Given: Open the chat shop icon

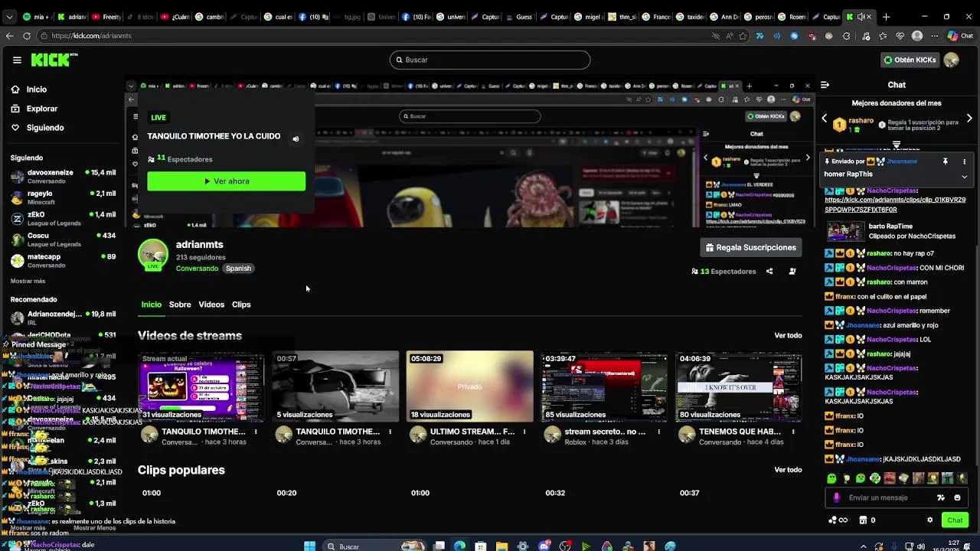Looking at the screenshot, I should (863, 520).
